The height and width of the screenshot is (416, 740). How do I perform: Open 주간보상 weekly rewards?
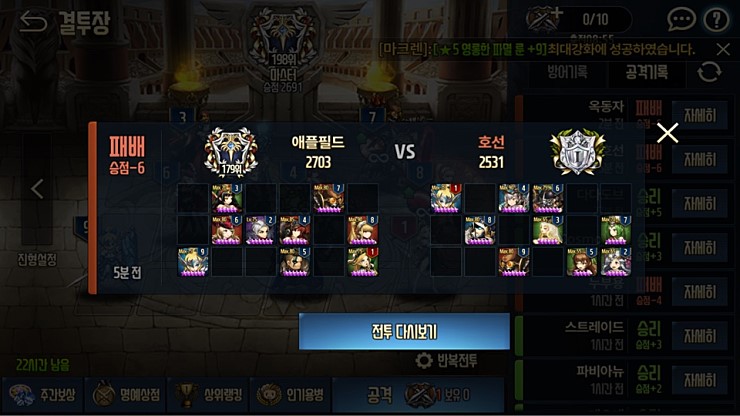pyautogui.click(x=42, y=395)
